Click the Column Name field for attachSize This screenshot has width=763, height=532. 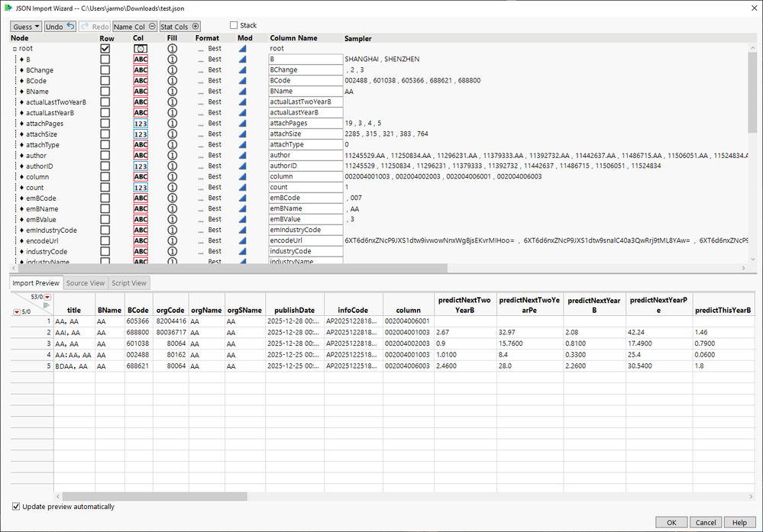(306, 134)
